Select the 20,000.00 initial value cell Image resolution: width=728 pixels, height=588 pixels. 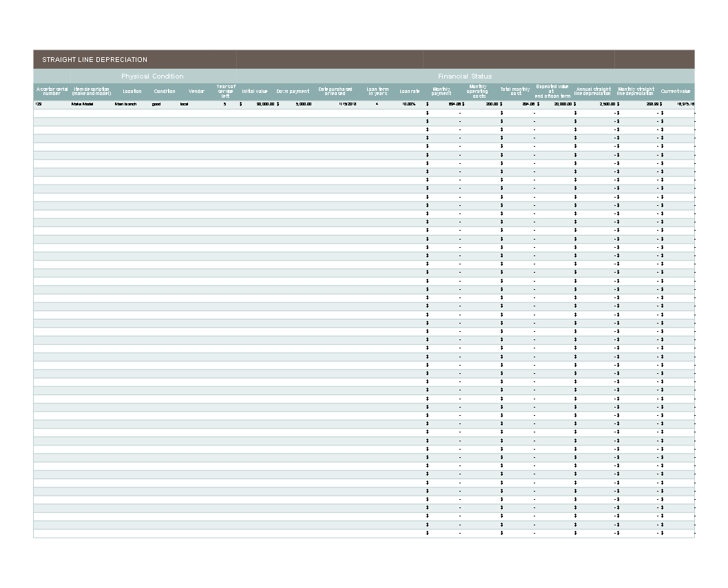257,104
